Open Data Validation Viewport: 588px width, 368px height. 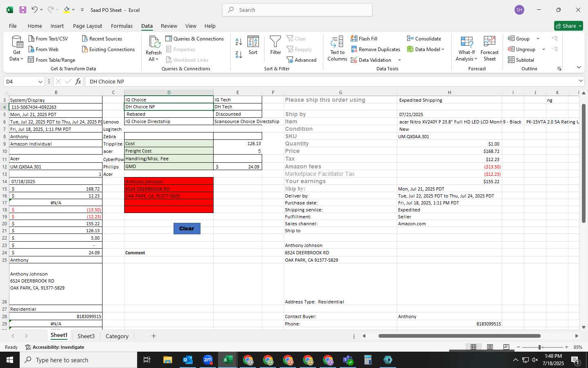(371, 60)
